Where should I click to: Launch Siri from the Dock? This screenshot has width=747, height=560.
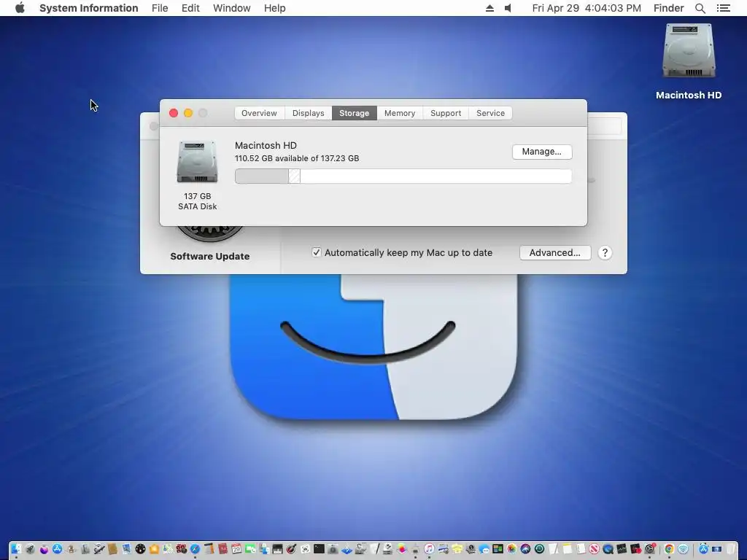[525, 549]
